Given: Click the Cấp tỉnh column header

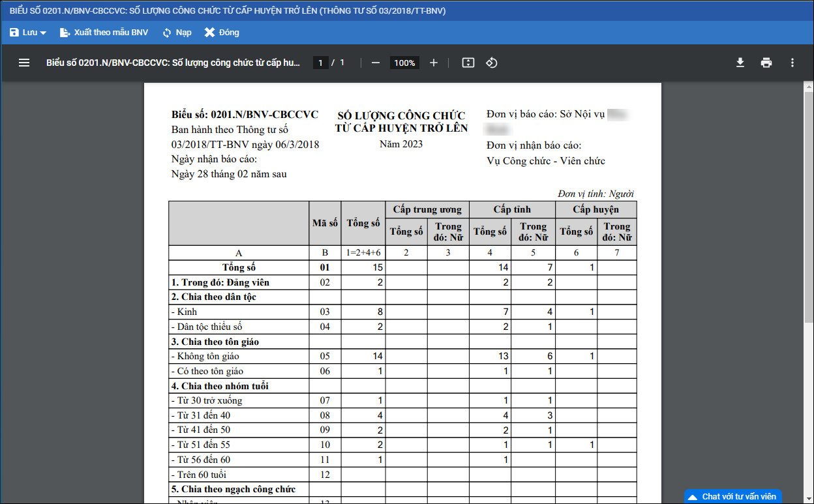Looking at the screenshot, I should (512, 209).
